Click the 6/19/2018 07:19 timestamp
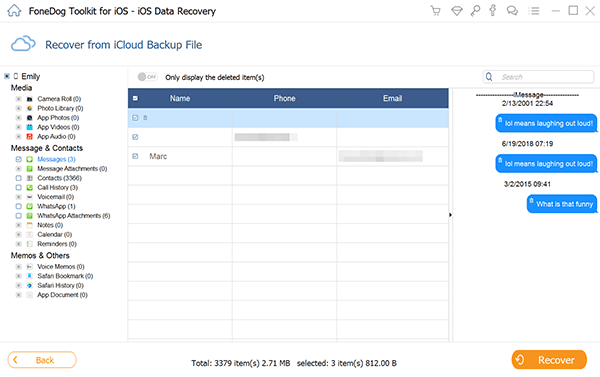Screen dimensions: 600x377 click(527, 144)
